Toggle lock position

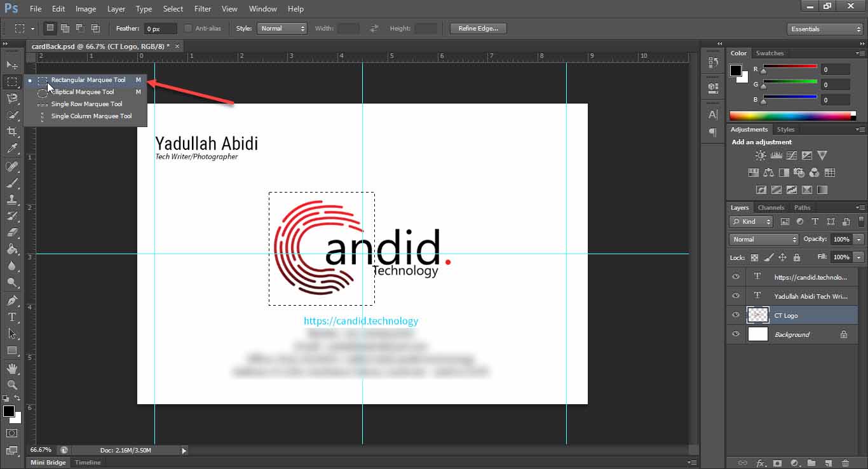coord(782,257)
